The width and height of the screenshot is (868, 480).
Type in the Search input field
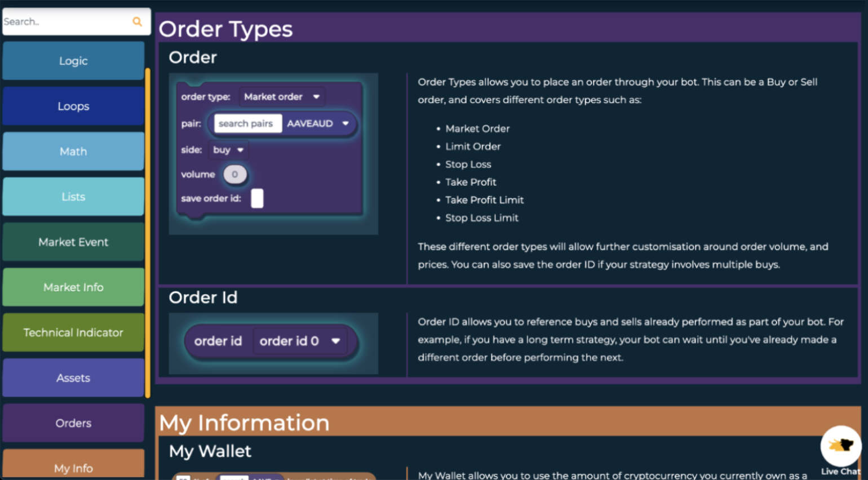[65, 21]
